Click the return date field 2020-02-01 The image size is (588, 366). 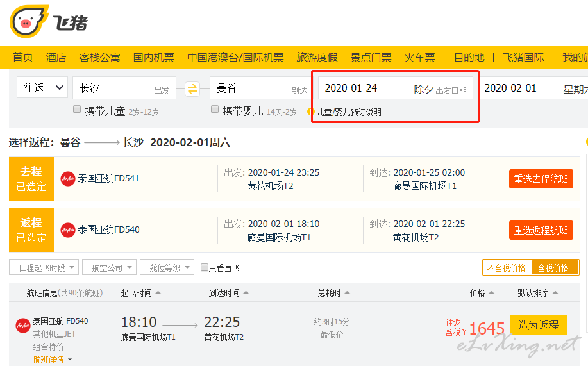tap(534, 88)
